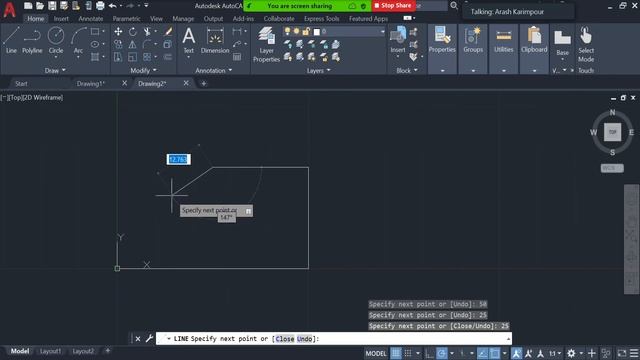The height and width of the screenshot is (360, 640).
Task: Choose the Undo command option
Action: pyautogui.click(x=304, y=339)
